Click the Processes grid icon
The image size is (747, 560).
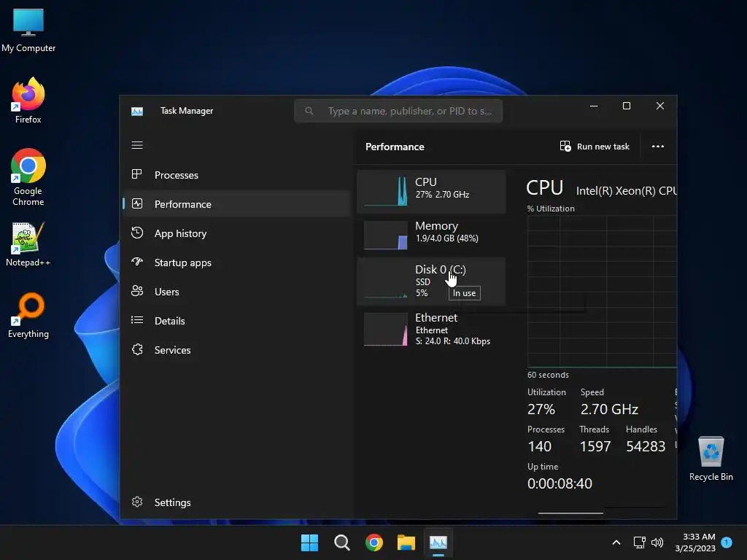tap(136, 174)
